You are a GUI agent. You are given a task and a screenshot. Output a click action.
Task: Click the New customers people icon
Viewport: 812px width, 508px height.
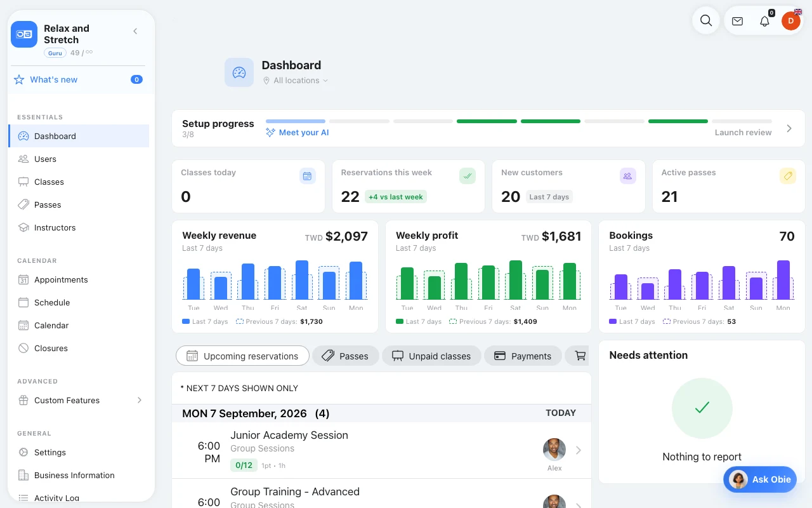pyautogui.click(x=628, y=176)
